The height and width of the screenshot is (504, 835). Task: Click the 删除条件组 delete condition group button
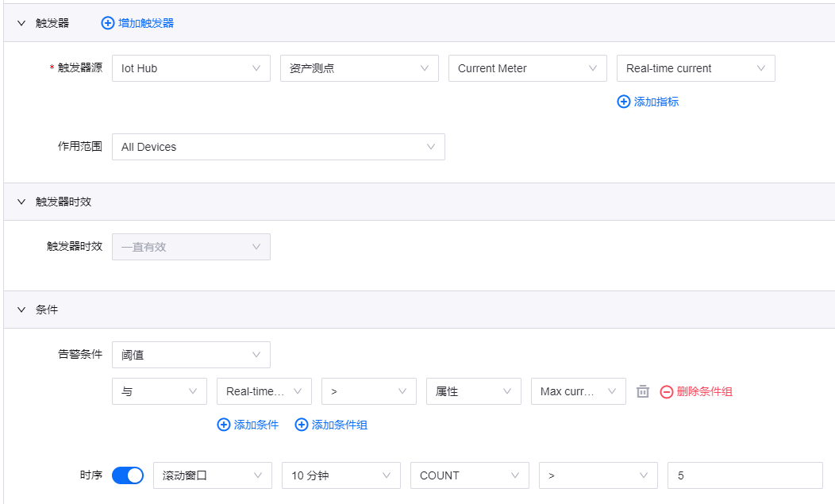click(x=696, y=391)
